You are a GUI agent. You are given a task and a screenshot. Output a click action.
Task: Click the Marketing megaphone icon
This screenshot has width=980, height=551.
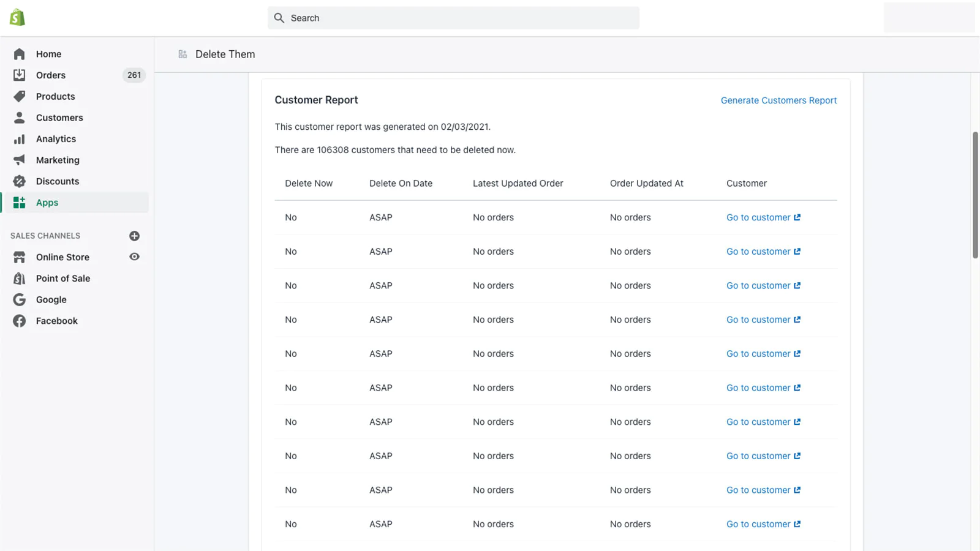click(x=20, y=160)
